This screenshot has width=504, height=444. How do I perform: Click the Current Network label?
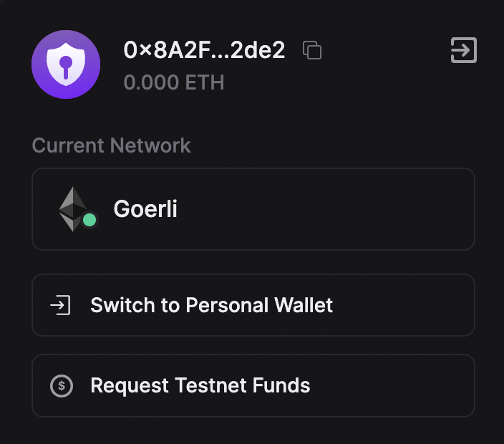pyautogui.click(x=112, y=145)
